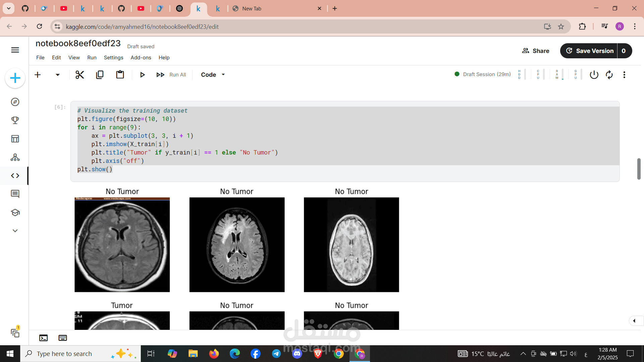This screenshot has width=644, height=362.
Task: Open Datasets table icon
Action: pyautogui.click(x=15, y=139)
